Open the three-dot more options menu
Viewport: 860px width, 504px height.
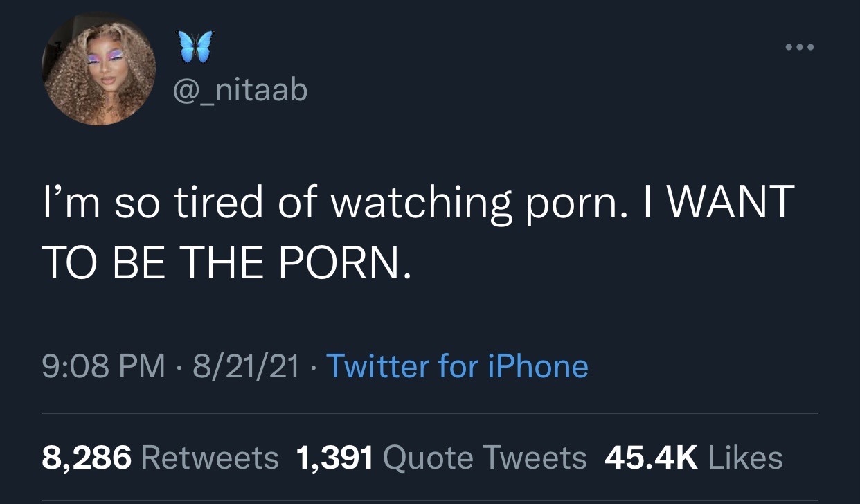801,48
